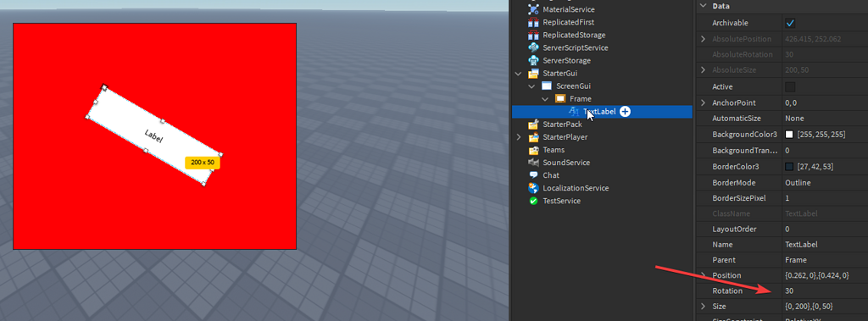Select the ReplicatedFirst service icon
Image resolution: width=868 pixels, height=321 pixels.
[533, 22]
